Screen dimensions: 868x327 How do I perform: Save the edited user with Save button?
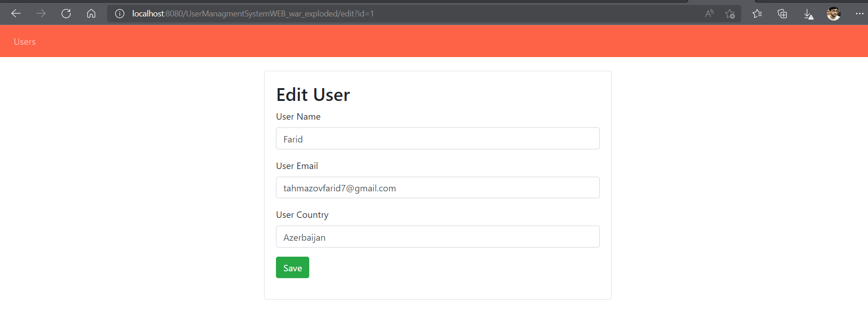point(292,268)
